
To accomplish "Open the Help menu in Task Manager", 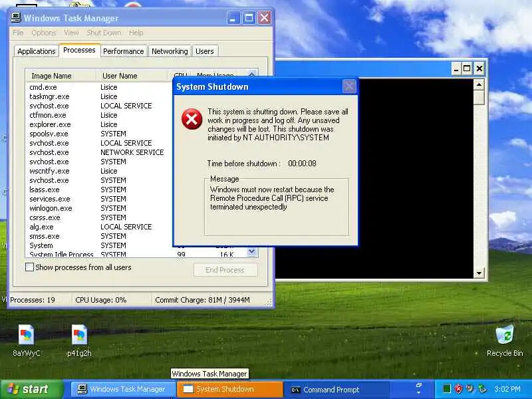I will 136,33.
